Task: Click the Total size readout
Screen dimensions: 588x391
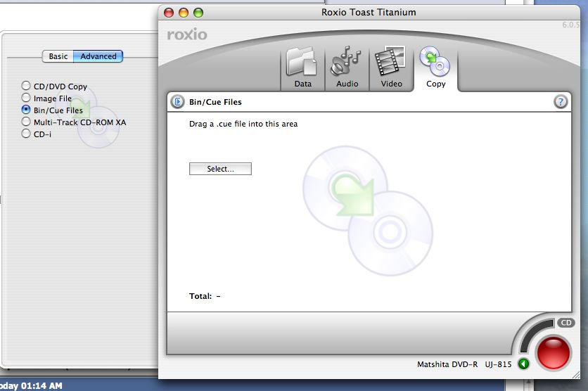Action: 205,296
